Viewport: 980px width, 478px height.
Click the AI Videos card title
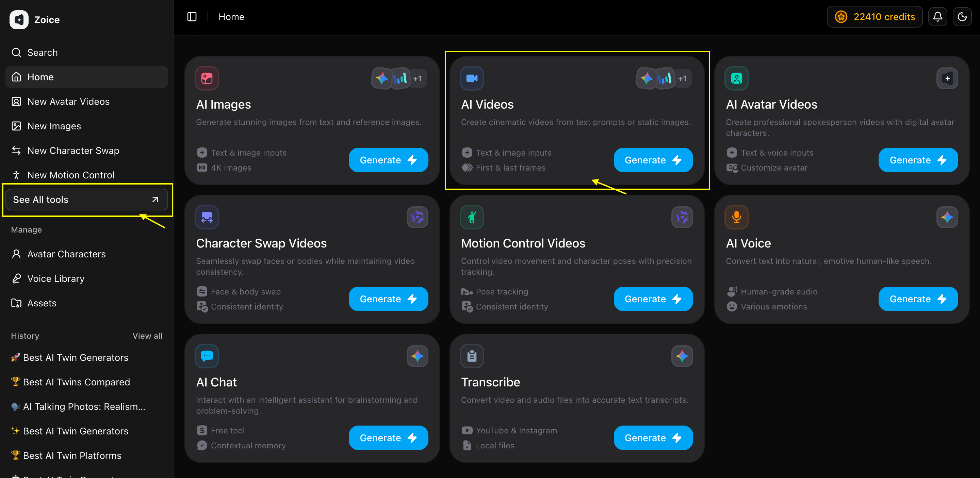click(487, 104)
